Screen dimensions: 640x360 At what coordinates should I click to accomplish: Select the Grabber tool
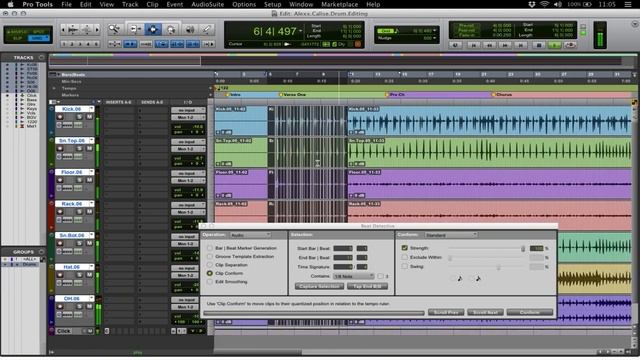[x=171, y=29]
